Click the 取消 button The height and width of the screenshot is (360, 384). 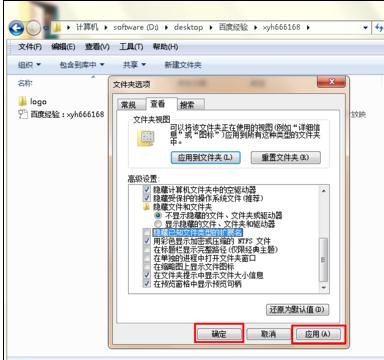268,334
